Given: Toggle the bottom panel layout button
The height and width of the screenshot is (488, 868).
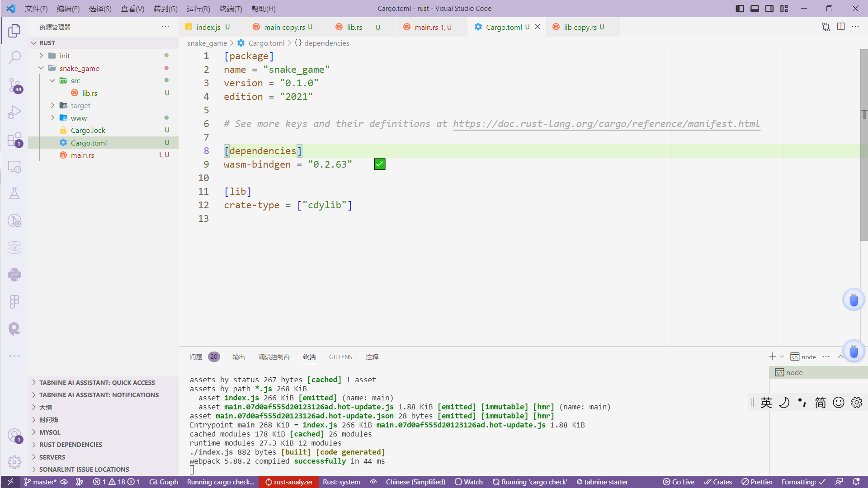Looking at the screenshot, I should (755, 9).
